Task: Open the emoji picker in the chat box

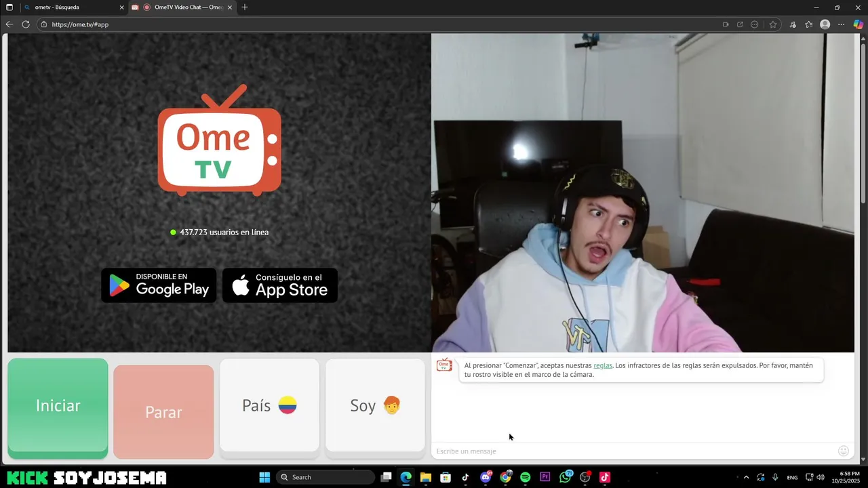Action: click(x=844, y=451)
